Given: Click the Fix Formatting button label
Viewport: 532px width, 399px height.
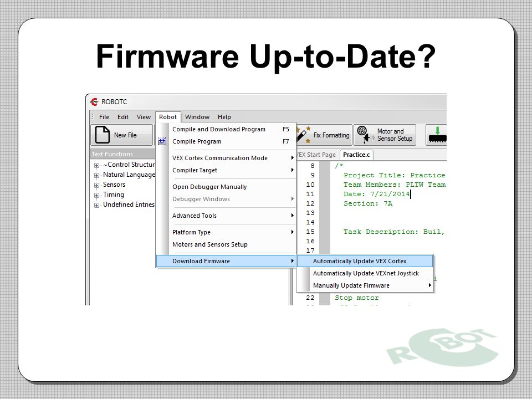Looking at the screenshot, I should [x=331, y=135].
